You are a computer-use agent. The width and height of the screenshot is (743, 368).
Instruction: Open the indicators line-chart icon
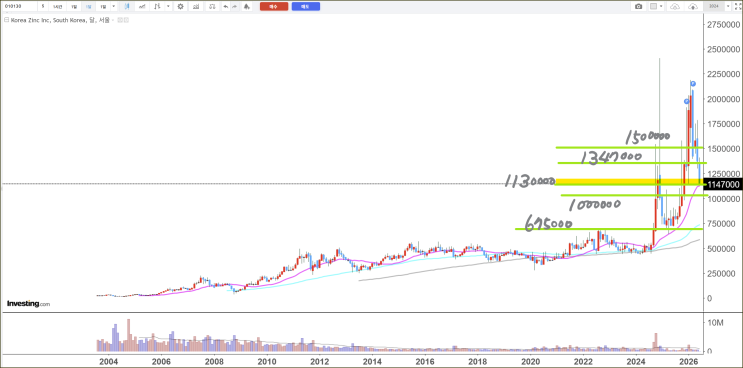pyautogui.click(x=142, y=6)
